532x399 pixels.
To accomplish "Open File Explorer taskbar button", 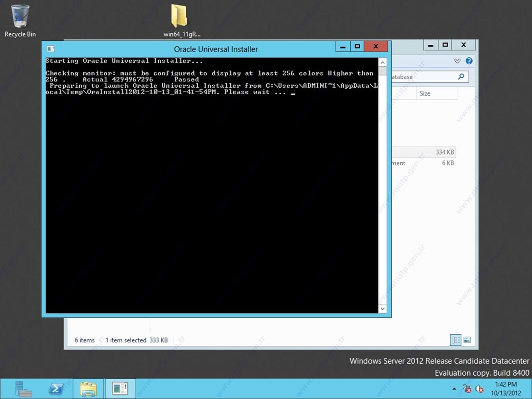I will (x=89, y=389).
